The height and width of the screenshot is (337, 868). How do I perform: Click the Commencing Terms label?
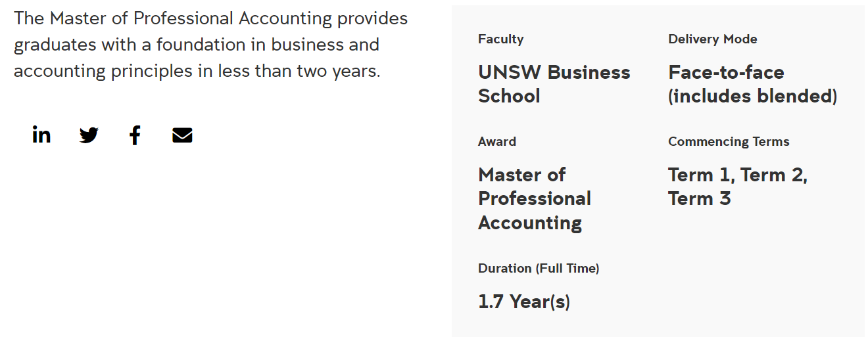729,142
